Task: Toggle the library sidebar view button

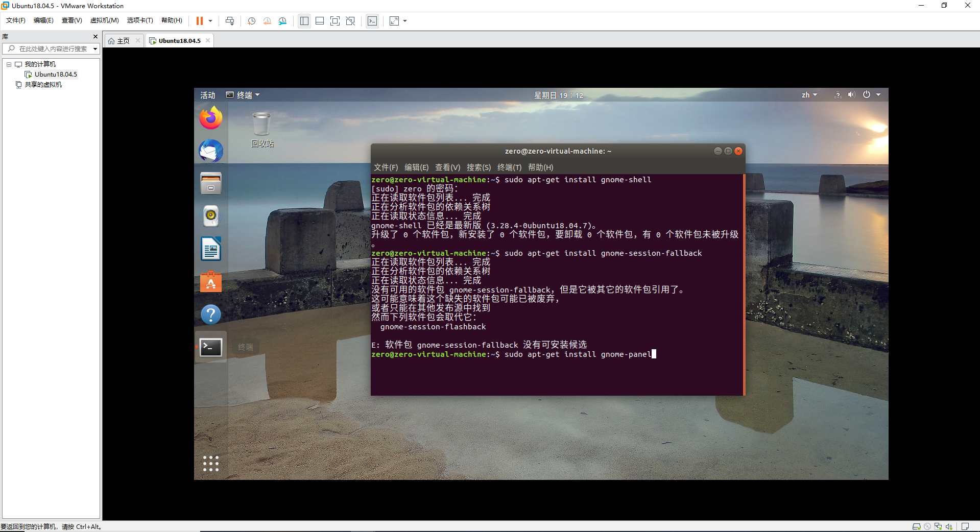Action: point(304,21)
